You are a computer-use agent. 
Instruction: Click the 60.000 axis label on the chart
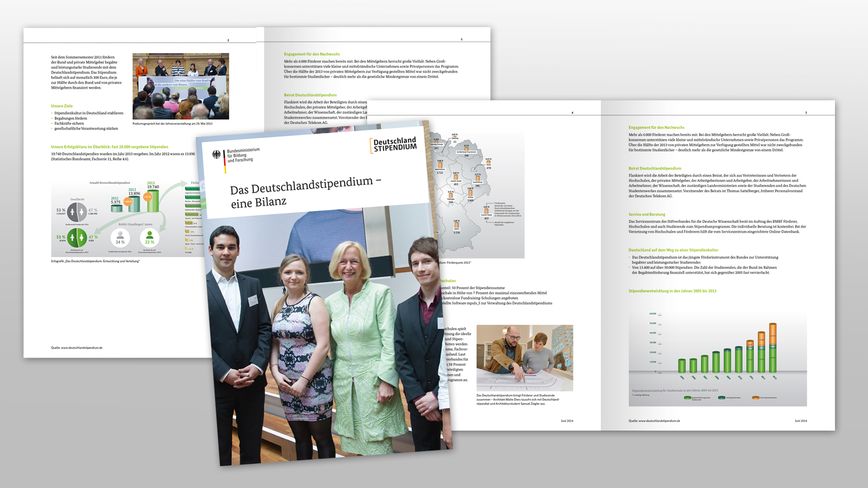[x=652, y=314]
